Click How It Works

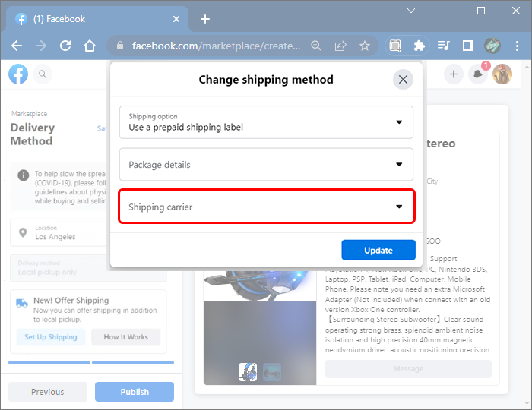(126, 337)
